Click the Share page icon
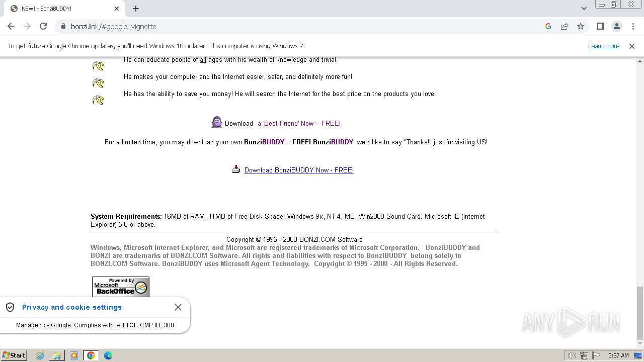Viewport: 644px width, 362px height. [565, 26]
